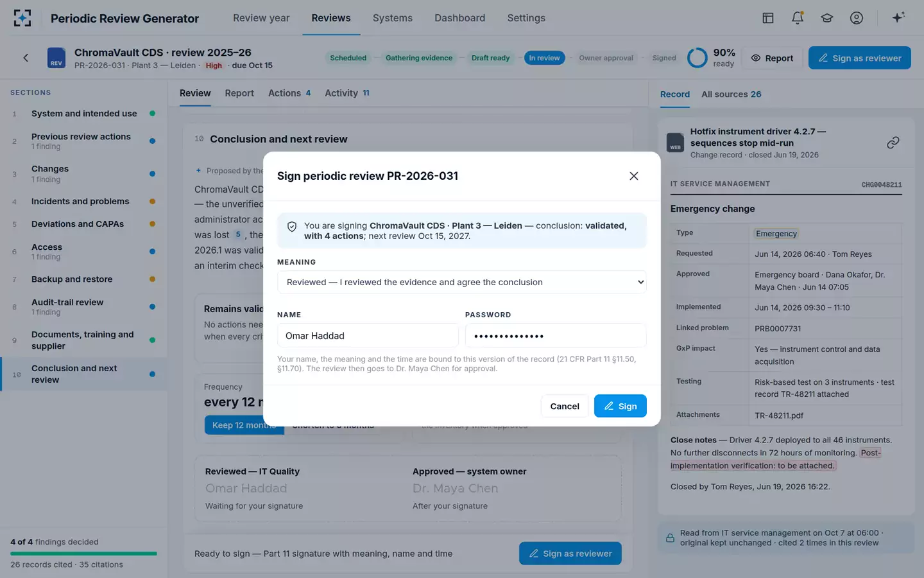
Task: Open the Actions tab with 4 items
Action: [x=289, y=93]
